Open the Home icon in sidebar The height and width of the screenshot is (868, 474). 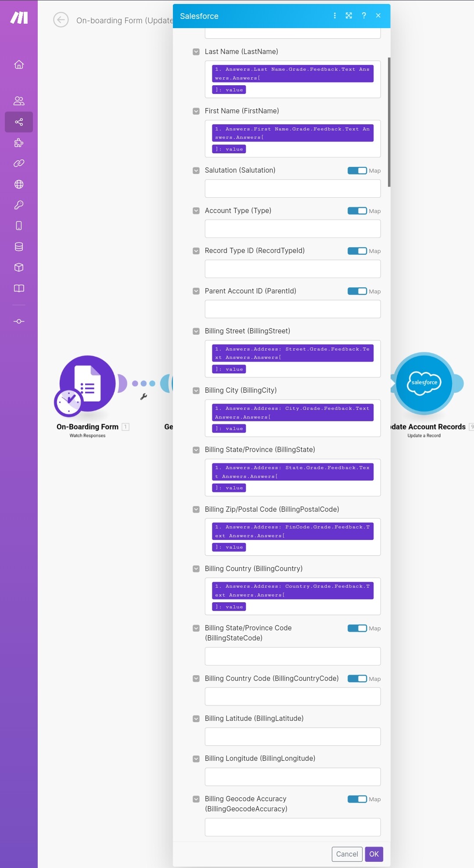tap(19, 65)
